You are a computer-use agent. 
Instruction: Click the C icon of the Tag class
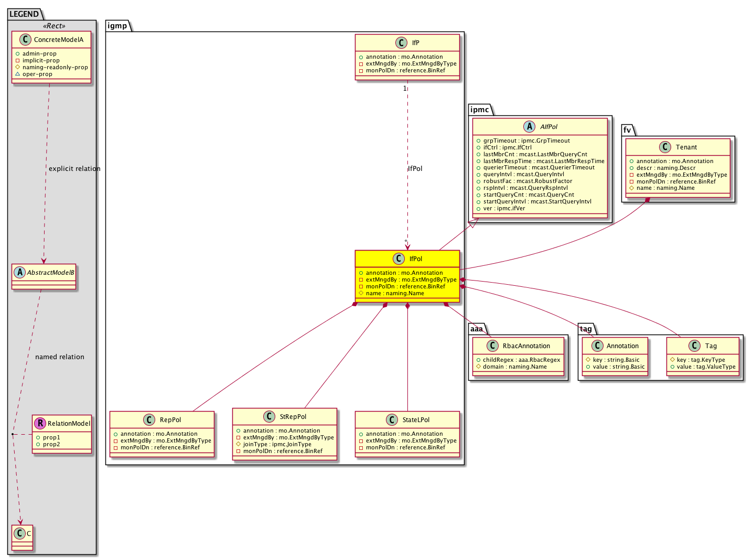click(694, 346)
